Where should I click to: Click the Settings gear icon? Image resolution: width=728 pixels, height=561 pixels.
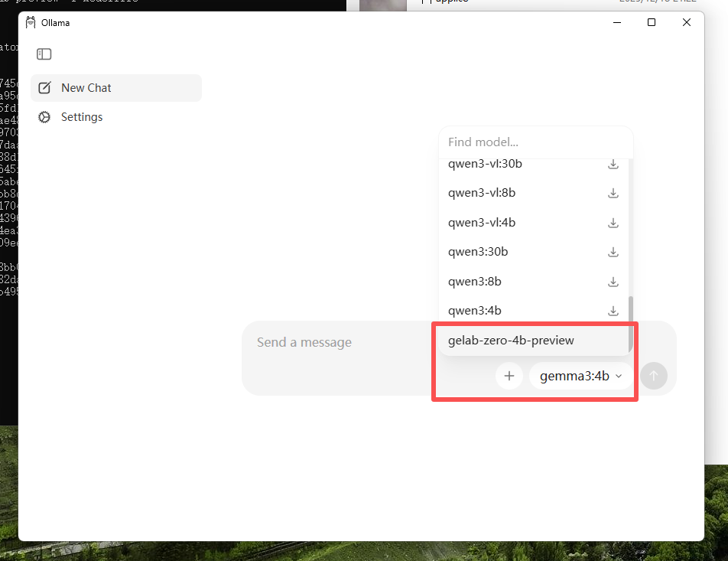[x=44, y=117]
